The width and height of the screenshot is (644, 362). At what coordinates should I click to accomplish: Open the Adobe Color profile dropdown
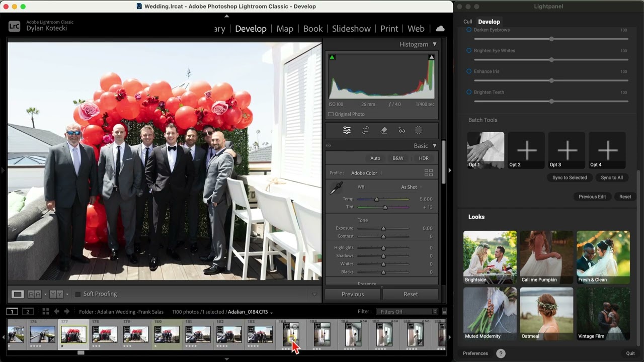pyautogui.click(x=367, y=173)
